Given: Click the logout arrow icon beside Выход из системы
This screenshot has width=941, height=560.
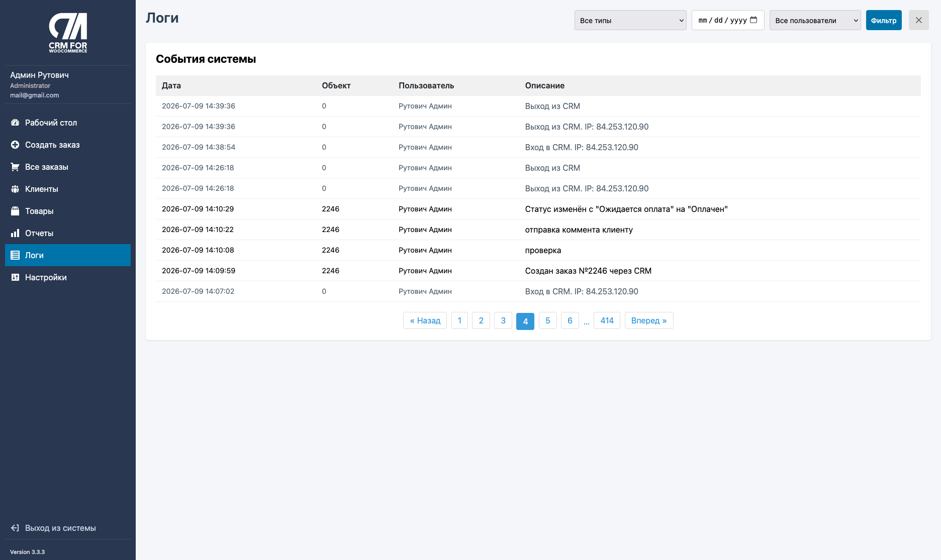Looking at the screenshot, I should coord(15,528).
